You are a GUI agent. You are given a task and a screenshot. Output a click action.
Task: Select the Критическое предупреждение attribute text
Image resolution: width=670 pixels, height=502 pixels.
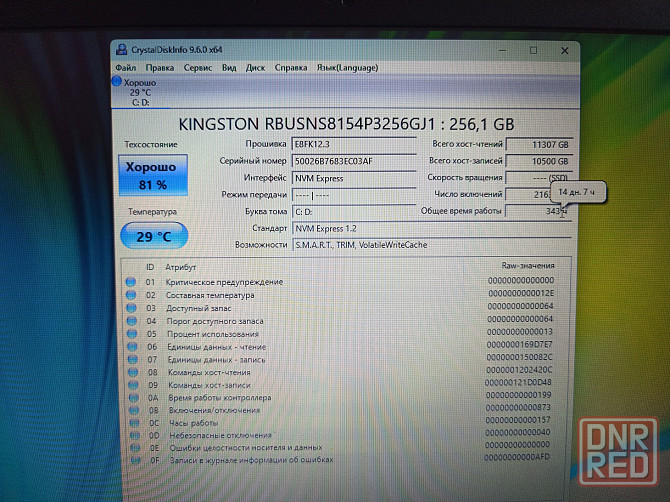click(224, 282)
